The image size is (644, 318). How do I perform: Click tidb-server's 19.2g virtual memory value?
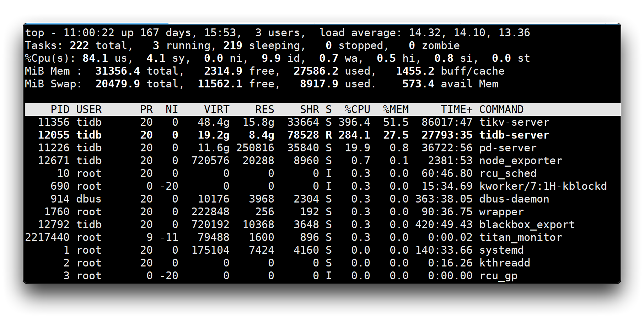tap(214, 135)
